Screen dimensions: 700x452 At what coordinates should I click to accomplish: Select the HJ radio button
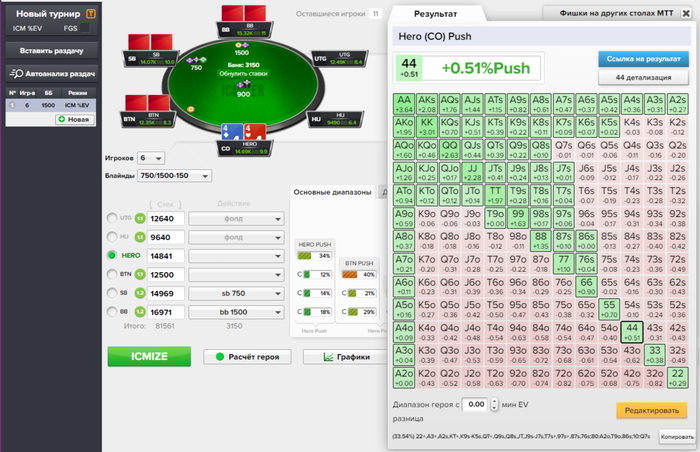coord(112,237)
